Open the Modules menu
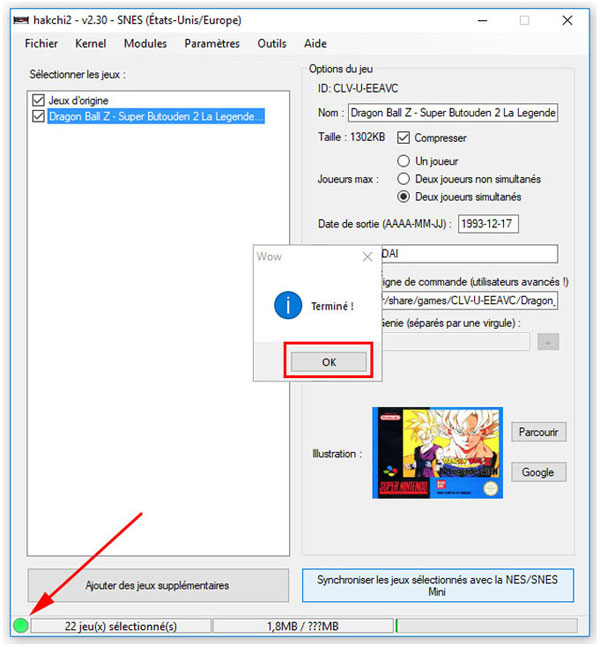The height and width of the screenshot is (646, 600). [x=145, y=43]
